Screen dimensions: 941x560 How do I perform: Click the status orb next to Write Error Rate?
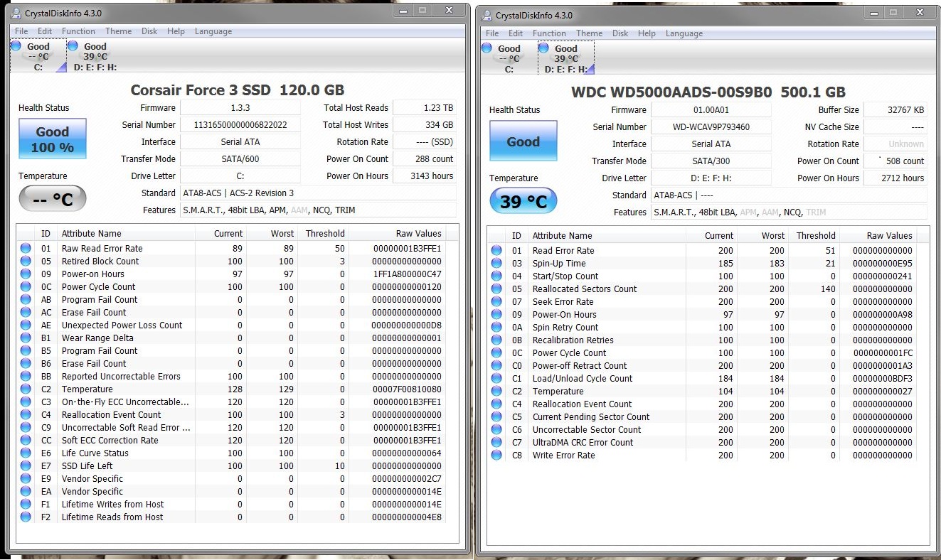coord(496,456)
